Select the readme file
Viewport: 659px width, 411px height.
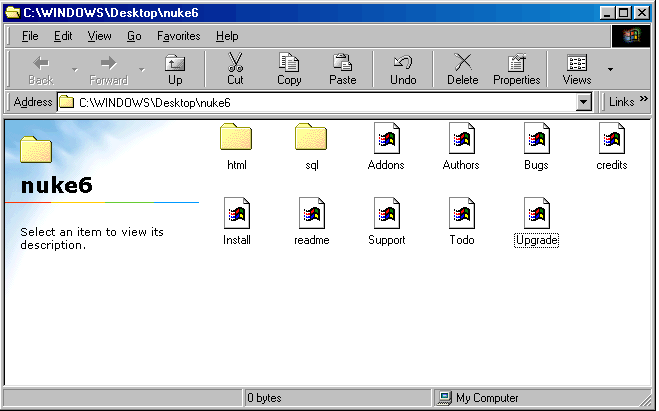tap(311, 213)
